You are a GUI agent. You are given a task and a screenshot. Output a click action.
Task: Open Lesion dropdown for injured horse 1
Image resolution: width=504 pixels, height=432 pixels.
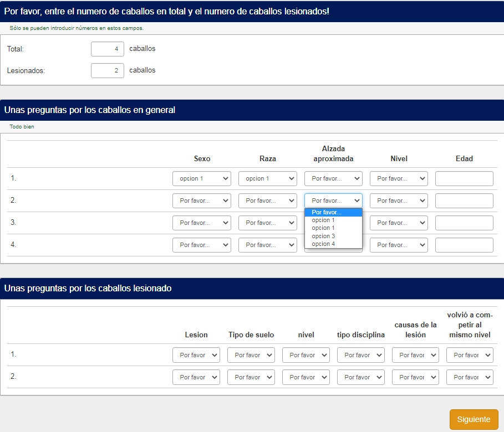click(x=196, y=355)
